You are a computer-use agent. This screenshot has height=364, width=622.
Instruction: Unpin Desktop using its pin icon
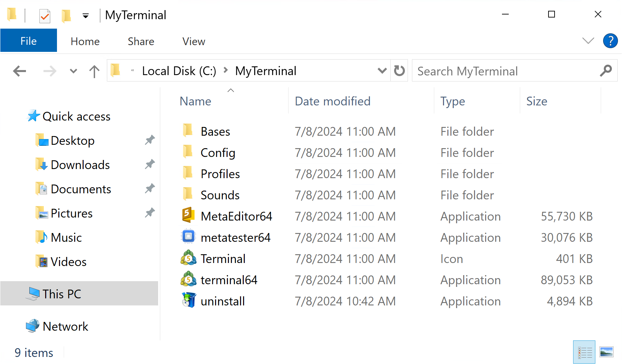pyautogui.click(x=150, y=140)
